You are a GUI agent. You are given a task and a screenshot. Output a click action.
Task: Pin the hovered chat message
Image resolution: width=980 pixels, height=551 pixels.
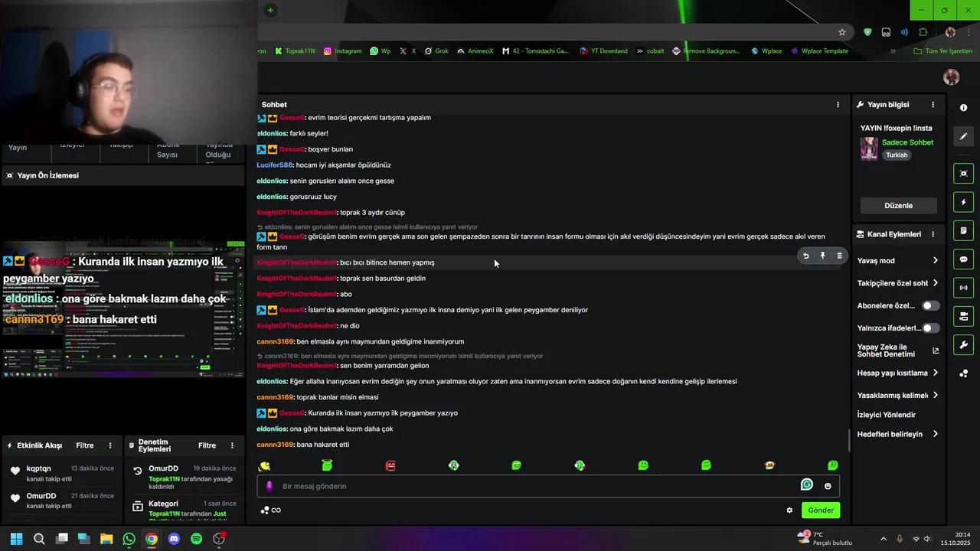[x=822, y=256]
